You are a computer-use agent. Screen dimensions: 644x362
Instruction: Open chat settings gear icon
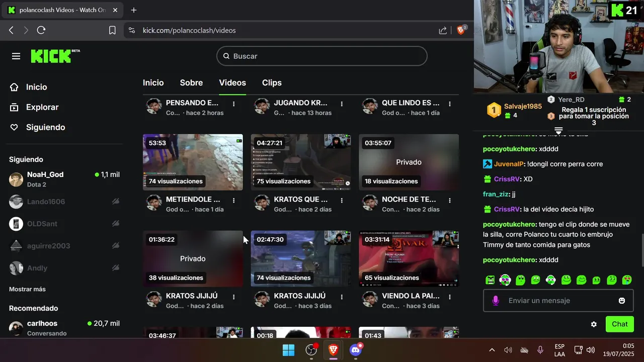(594, 324)
